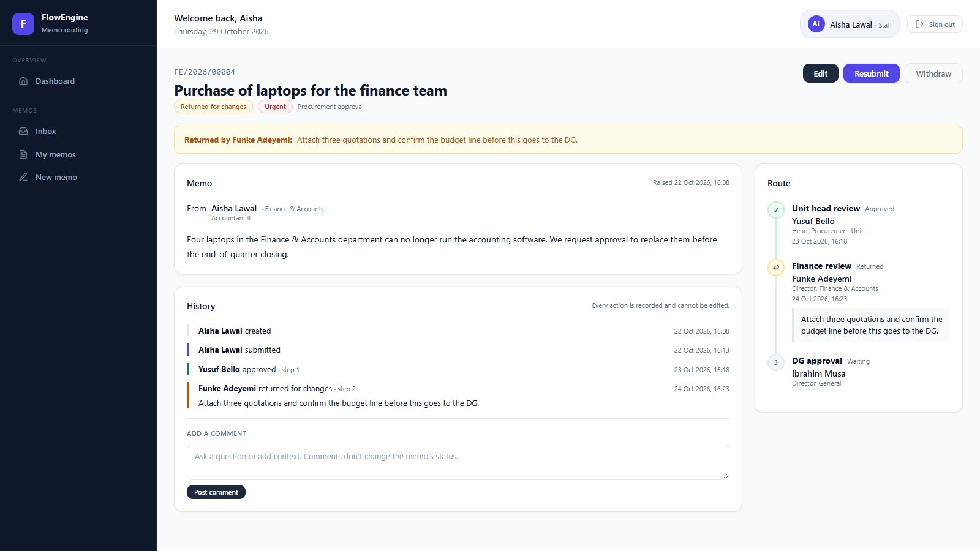Click the Finance review step title
980x551 pixels.
(x=821, y=266)
